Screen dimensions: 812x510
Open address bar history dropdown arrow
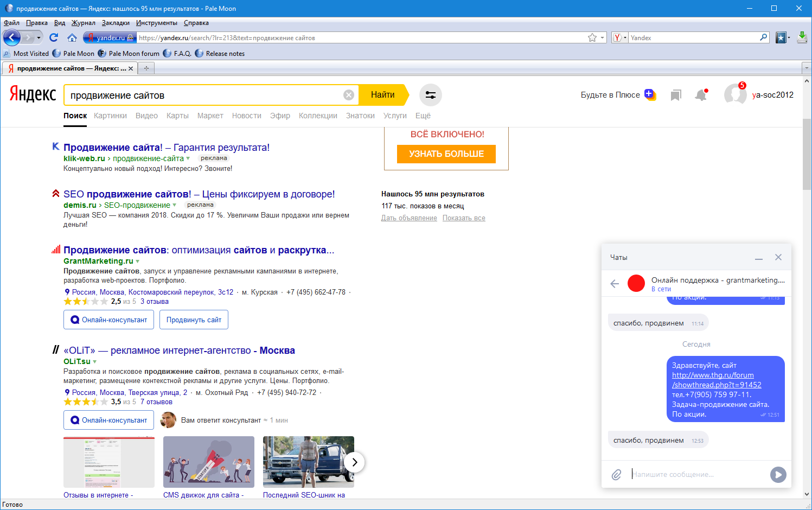pyautogui.click(x=603, y=37)
